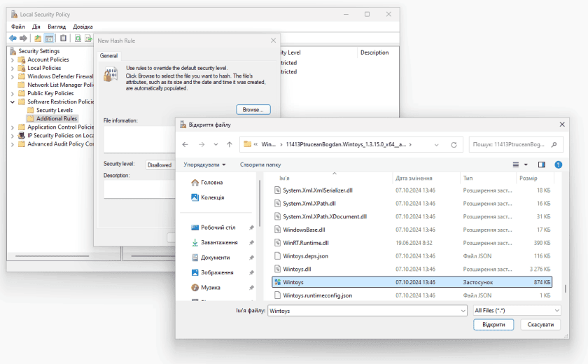This screenshot has width=588, height=364.
Task: Click the Back arrow in the MMC toolbar
Action: coord(13,38)
